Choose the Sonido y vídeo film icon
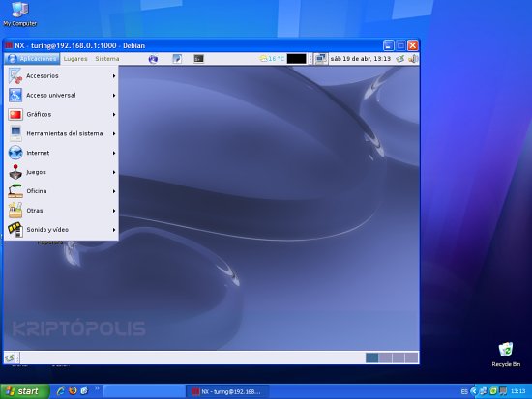This screenshot has width=532, height=399. (15, 230)
